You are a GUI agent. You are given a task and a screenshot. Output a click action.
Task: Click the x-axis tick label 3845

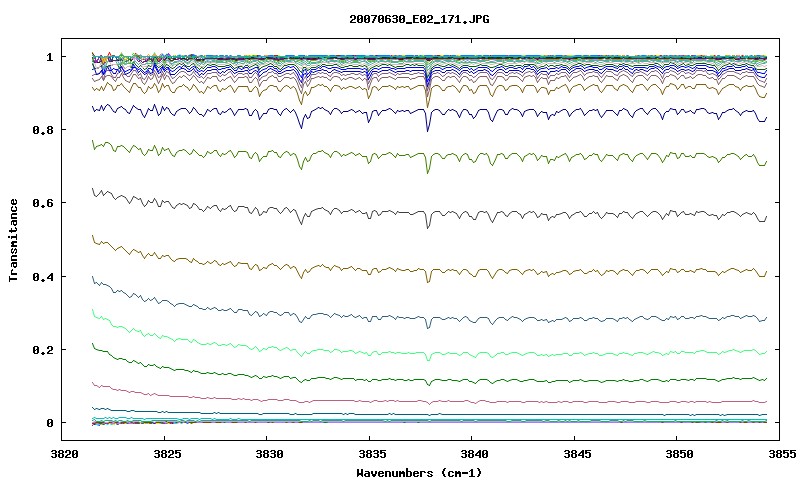point(577,454)
